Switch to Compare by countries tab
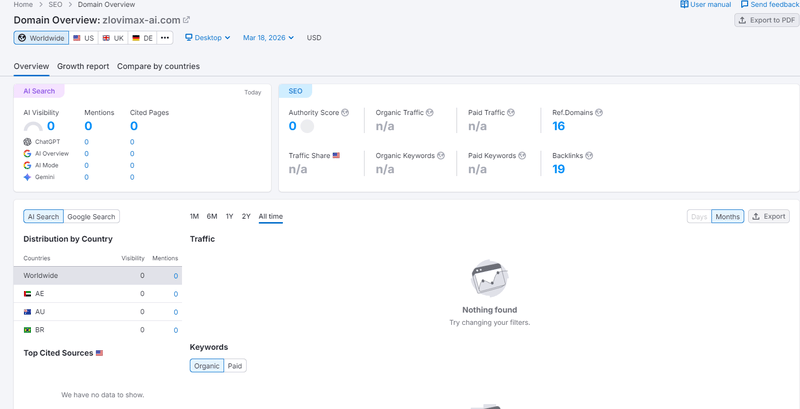800x409 pixels. pos(158,66)
